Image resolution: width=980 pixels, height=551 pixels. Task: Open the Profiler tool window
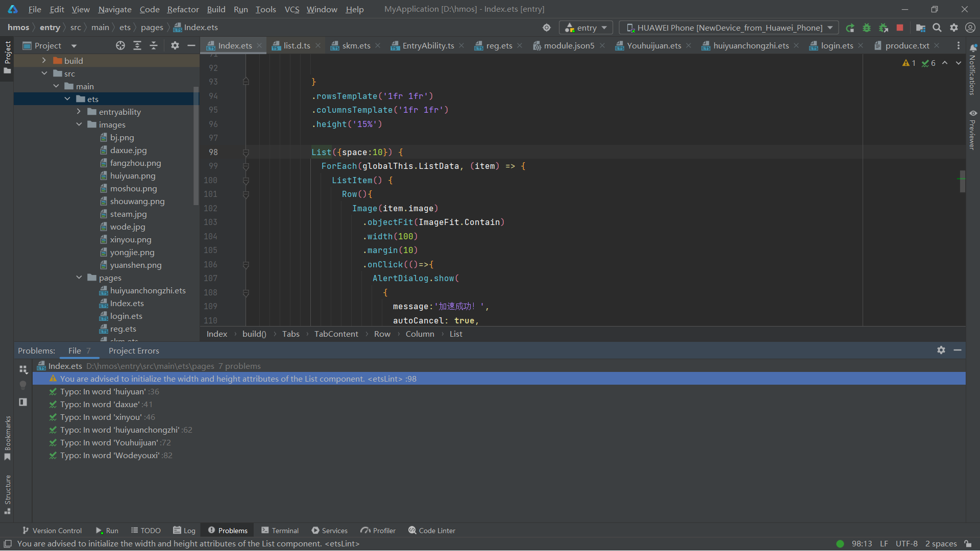[378, 531]
